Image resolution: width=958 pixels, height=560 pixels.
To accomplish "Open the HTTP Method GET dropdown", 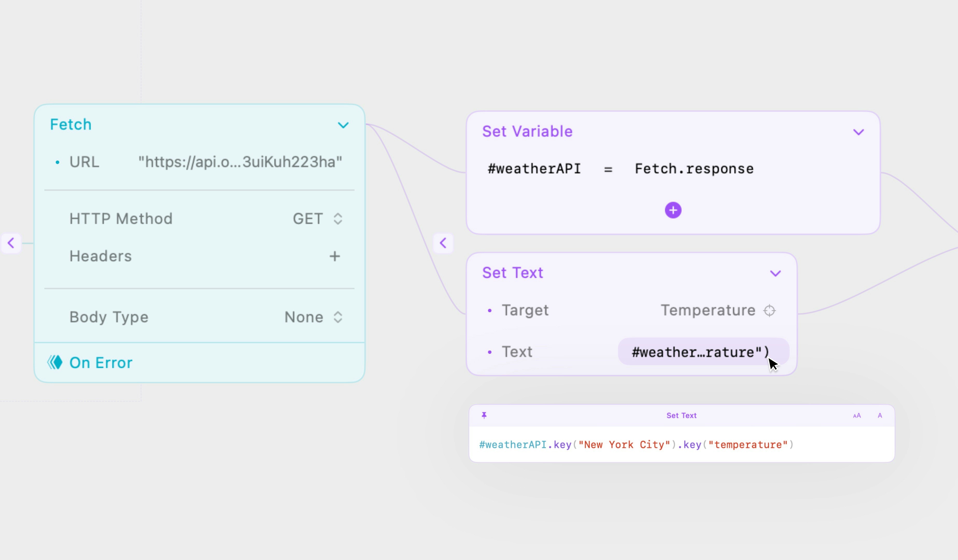I will click(318, 219).
